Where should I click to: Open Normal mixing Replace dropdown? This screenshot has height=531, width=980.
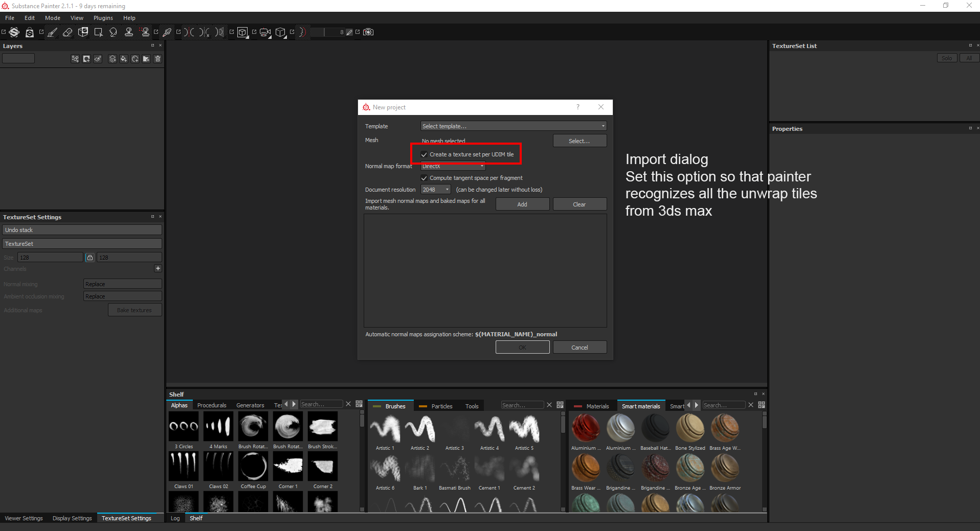(x=123, y=284)
